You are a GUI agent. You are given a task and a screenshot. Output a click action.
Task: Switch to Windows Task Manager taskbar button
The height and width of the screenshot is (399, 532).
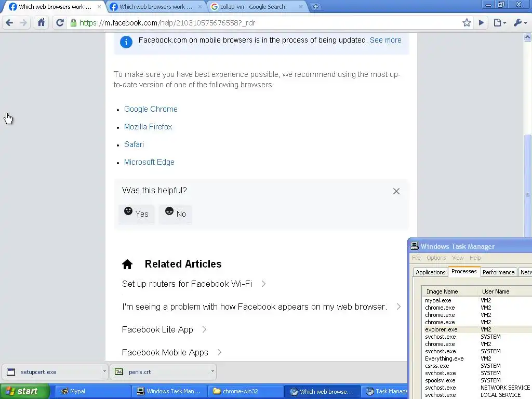[x=169, y=392]
